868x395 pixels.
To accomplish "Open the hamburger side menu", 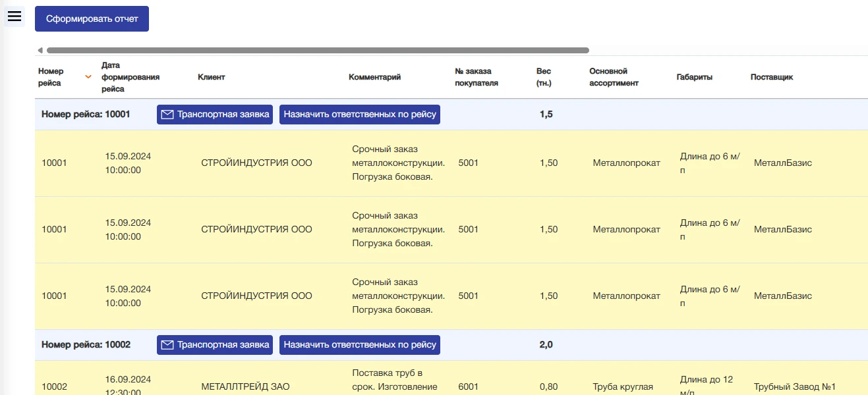I will tap(14, 16).
